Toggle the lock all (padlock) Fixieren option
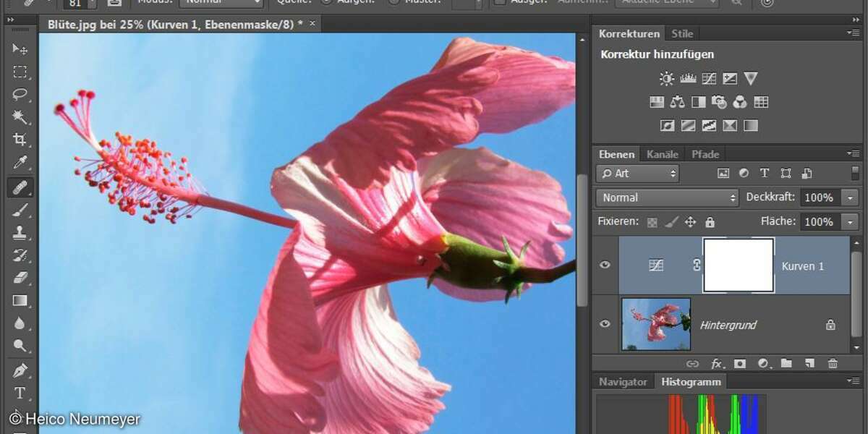Image resolution: width=868 pixels, height=434 pixels. point(710,222)
